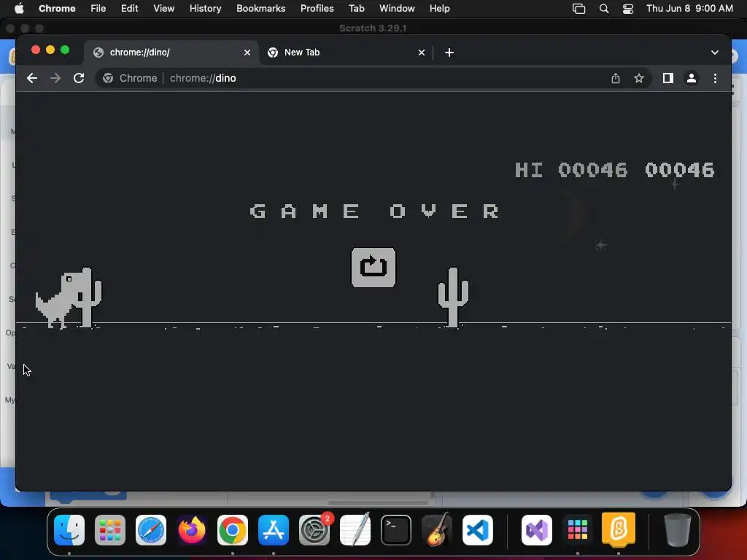Launch Firefox from the dock
The image size is (747, 560).
(x=192, y=530)
